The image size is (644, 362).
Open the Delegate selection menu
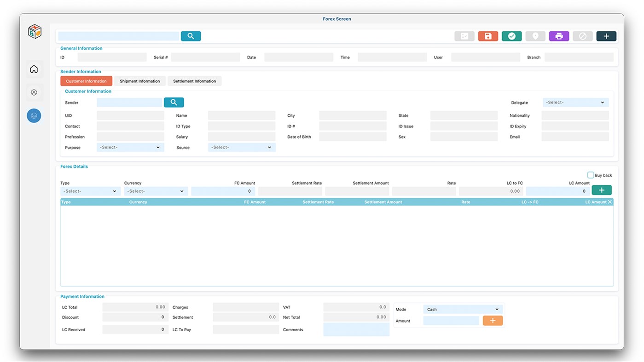pyautogui.click(x=575, y=102)
